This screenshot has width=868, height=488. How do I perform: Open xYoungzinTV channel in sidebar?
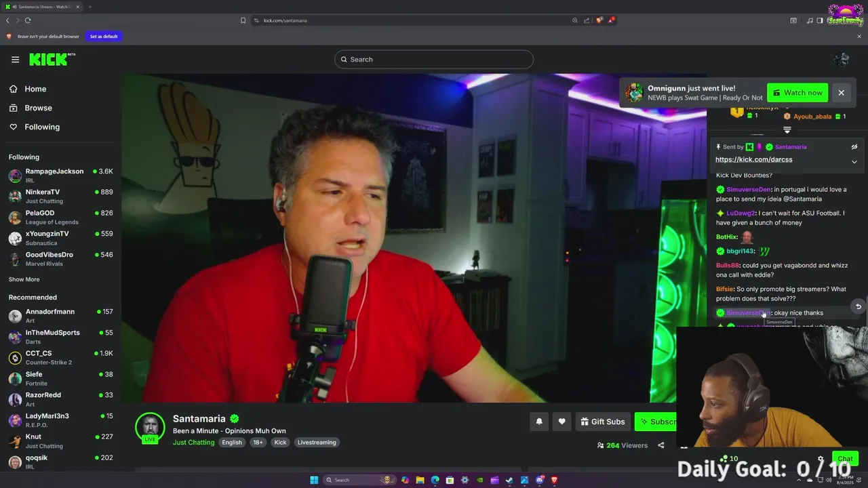coord(60,239)
